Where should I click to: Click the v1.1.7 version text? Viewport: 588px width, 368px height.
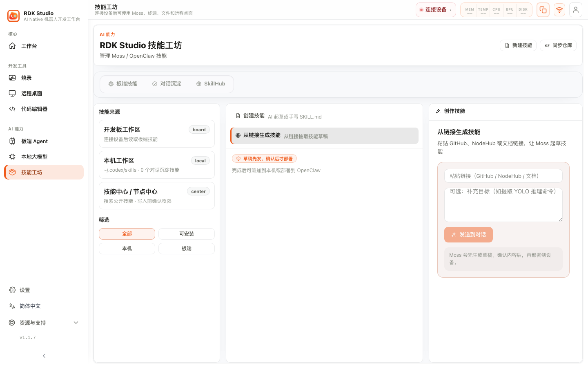(28, 337)
